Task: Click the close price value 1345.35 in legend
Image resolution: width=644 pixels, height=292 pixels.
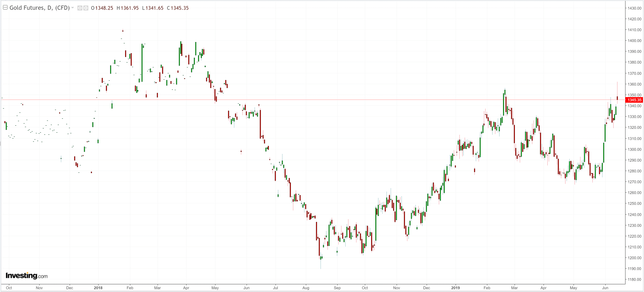Action: click(x=180, y=8)
